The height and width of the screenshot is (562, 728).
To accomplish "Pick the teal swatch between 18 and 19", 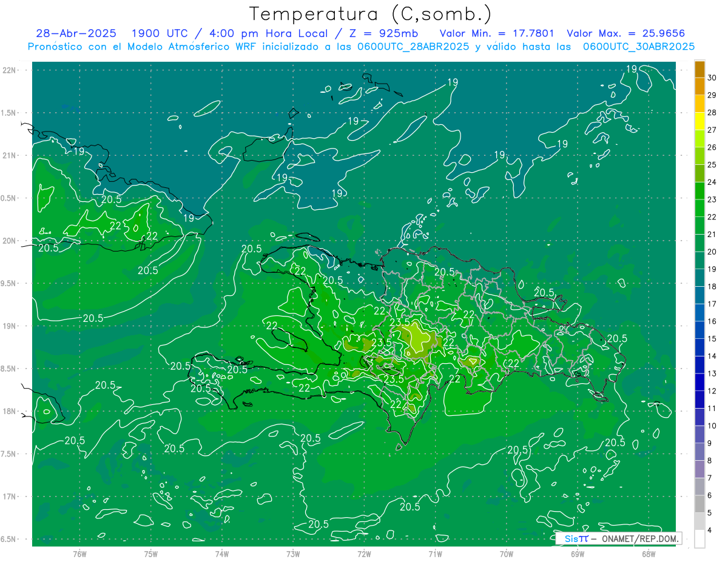I will (699, 278).
